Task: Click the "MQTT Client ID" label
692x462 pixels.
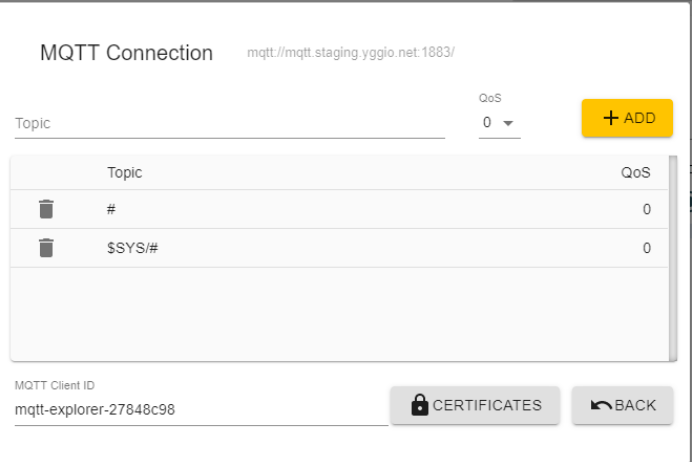Action: coord(54,385)
